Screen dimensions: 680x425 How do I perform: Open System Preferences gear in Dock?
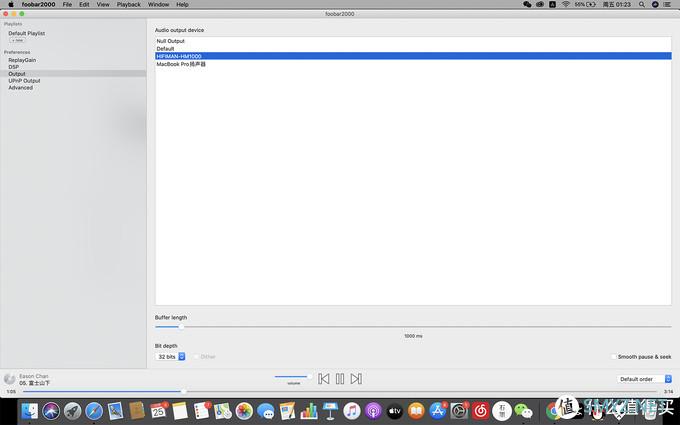tap(459, 410)
